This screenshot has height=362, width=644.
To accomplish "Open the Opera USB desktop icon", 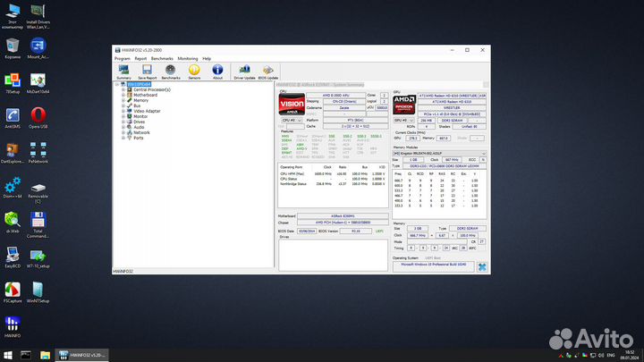I will 38,118.
